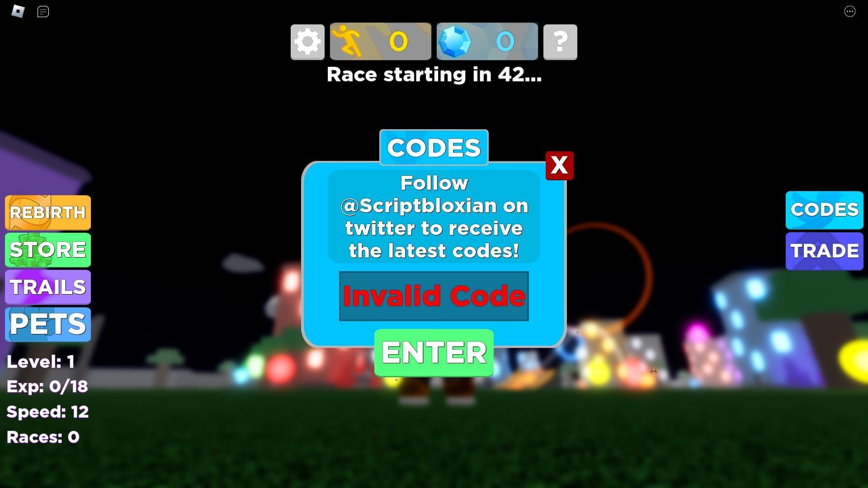The width and height of the screenshot is (868, 488).
Task: Click the question mark help icon
Action: point(560,41)
